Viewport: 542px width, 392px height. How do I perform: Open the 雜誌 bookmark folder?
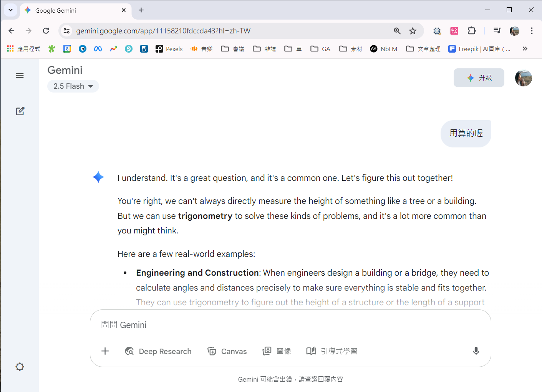point(264,49)
